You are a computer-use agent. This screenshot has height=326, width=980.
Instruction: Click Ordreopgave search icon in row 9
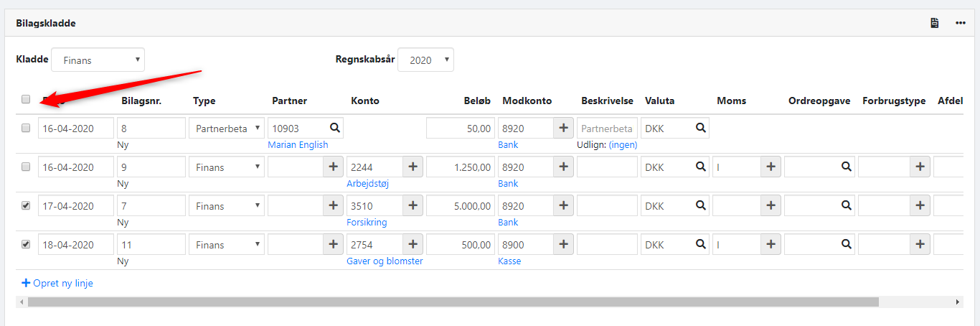[x=847, y=167]
